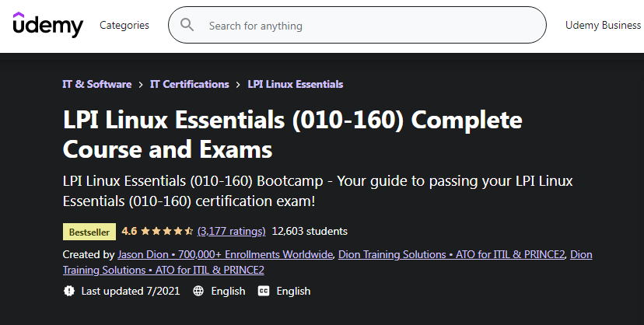The height and width of the screenshot is (325, 644).
Task: Go to IT & Software breadcrumb
Action: coord(97,84)
